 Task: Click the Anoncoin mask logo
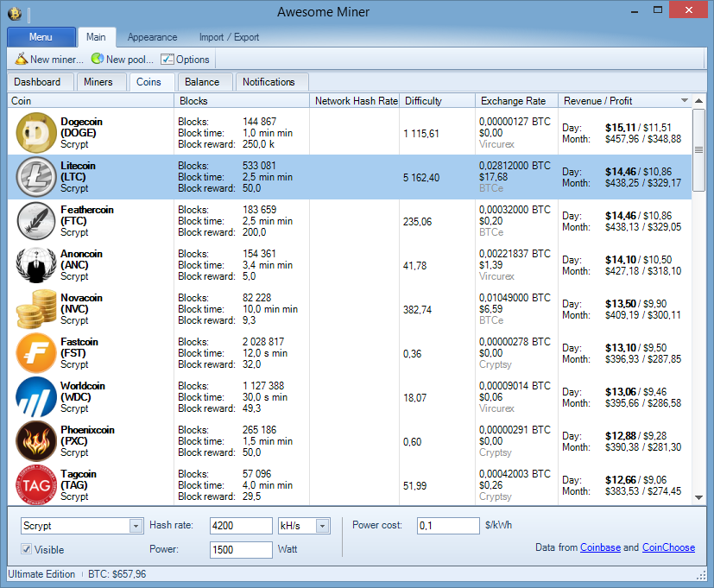[36, 264]
